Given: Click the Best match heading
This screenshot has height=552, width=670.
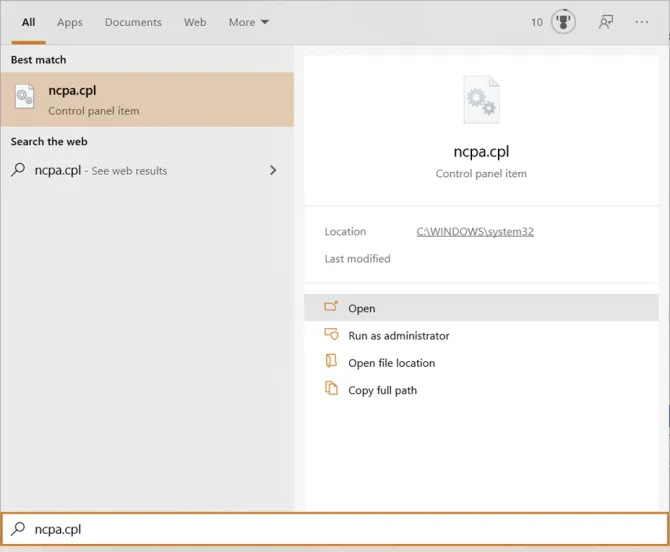Looking at the screenshot, I should click(38, 60).
